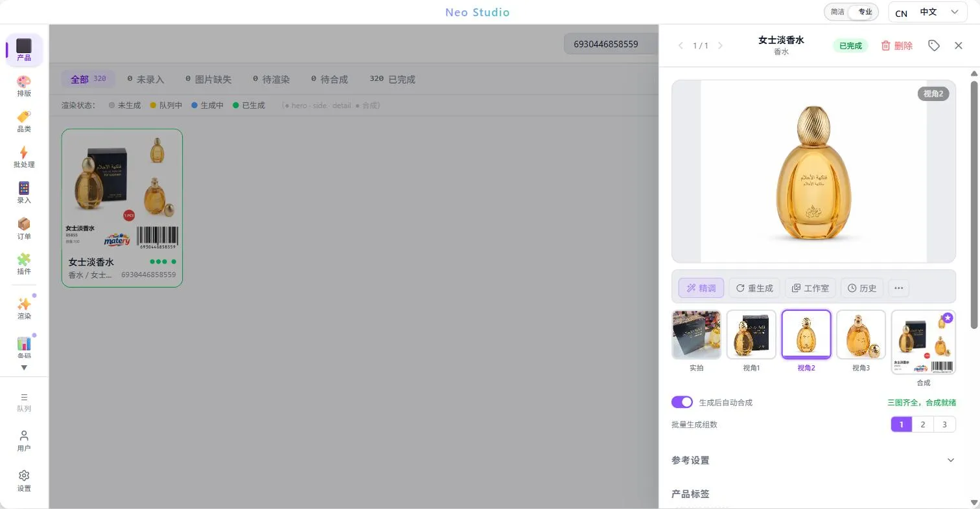Open the 用户 user profile icon
The width and height of the screenshot is (980, 509).
click(x=24, y=441)
